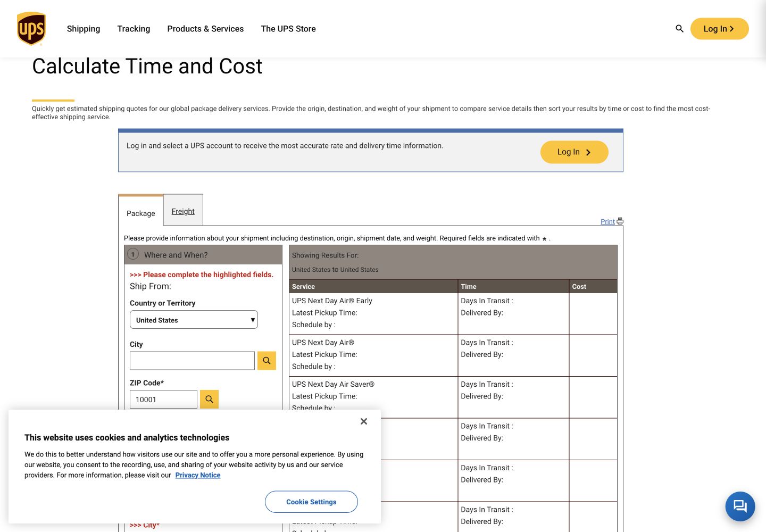Click the Where and When? section header

click(203, 255)
